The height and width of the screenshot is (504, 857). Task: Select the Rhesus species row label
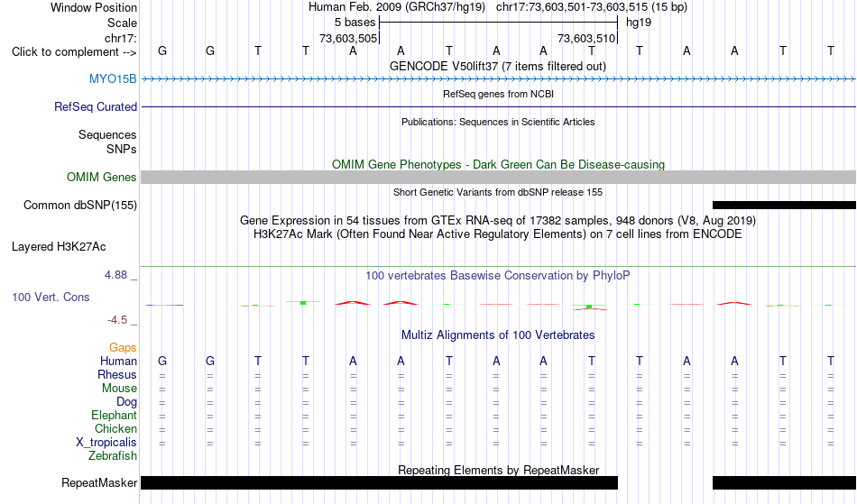coord(117,374)
